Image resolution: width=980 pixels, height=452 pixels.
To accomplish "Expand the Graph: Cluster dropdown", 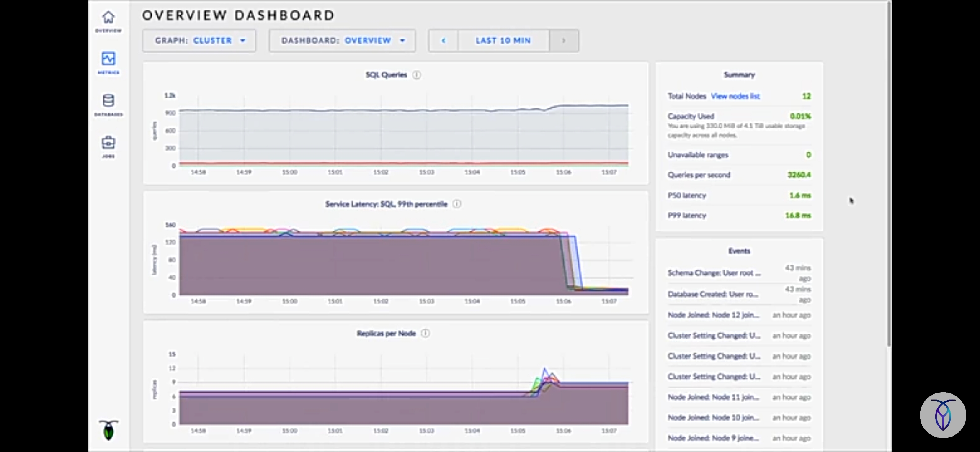I will point(199,41).
